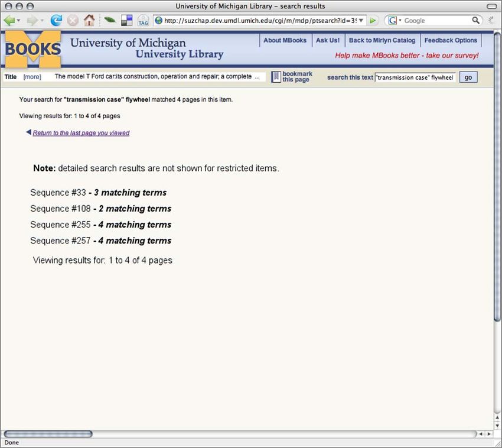Image resolution: width=502 pixels, height=448 pixels.
Task: Click the horizontal scrollbar right arrow
Action: coord(489,434)
